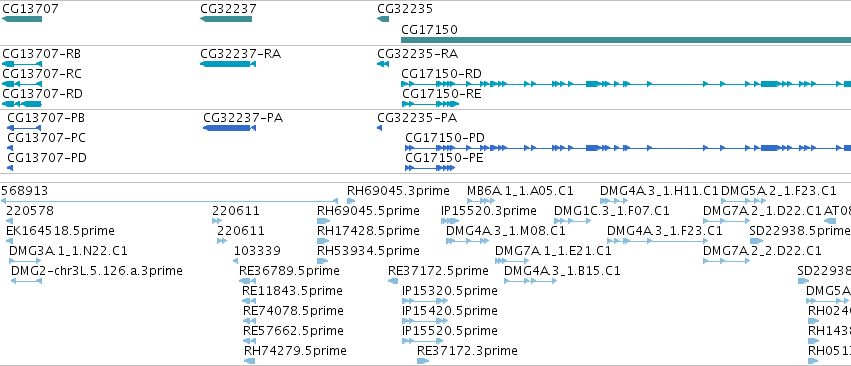The width and height of the screenshot is (851, 366).
Task: Select the CG13707 gene label
Action: (x=30, y=9)
